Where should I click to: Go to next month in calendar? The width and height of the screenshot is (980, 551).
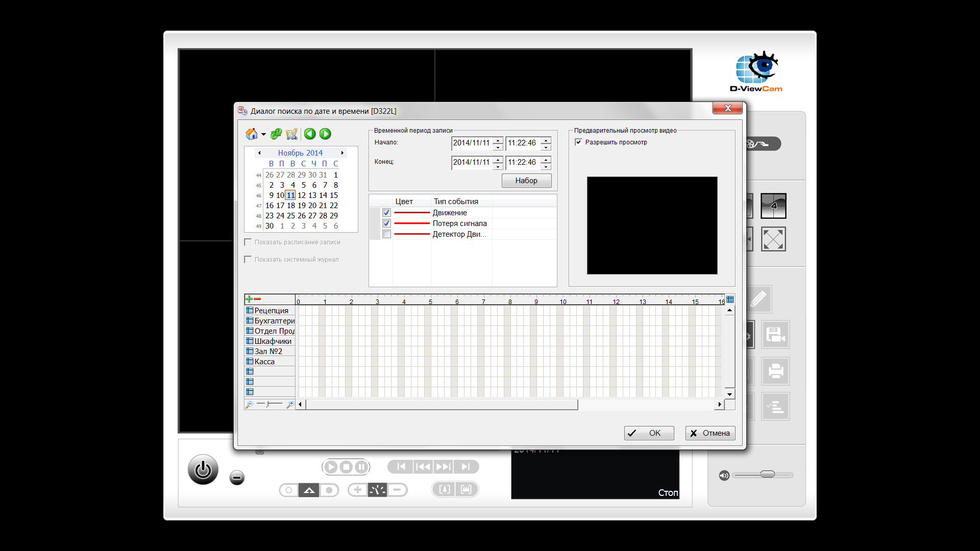pos(342,153)
